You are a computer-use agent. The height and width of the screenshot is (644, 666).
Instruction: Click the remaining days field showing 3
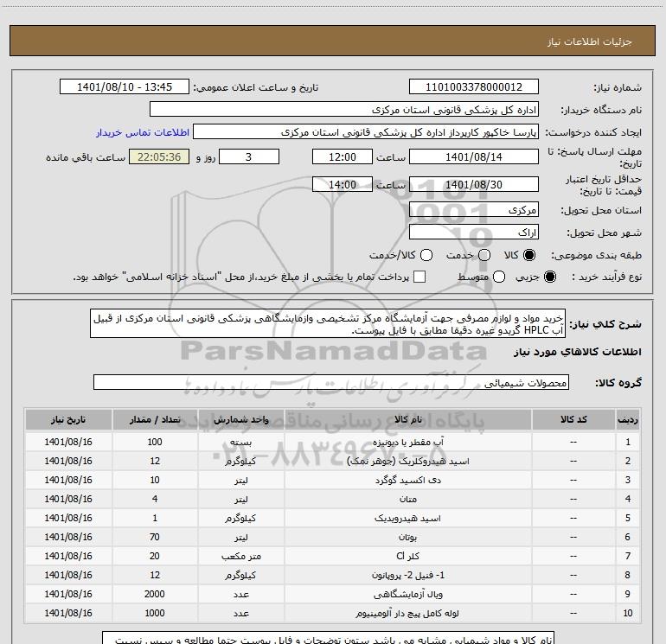click(249, 156)
